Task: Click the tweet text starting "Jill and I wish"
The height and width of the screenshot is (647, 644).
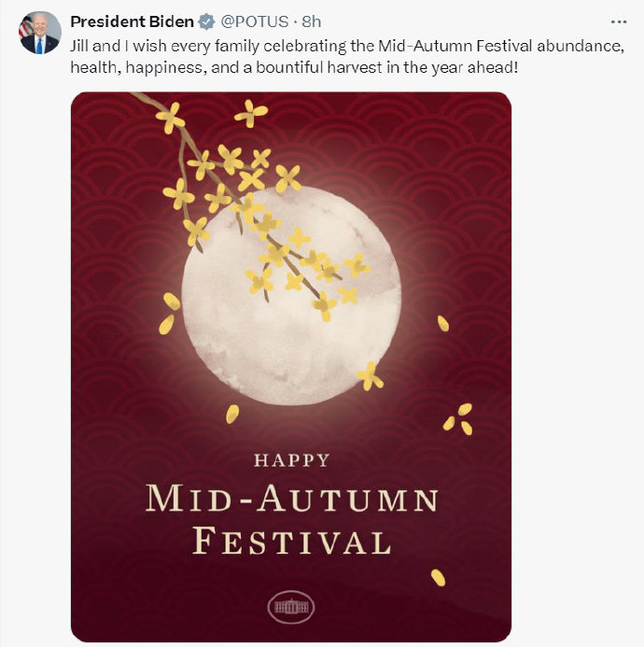Action: click(347, 56)
